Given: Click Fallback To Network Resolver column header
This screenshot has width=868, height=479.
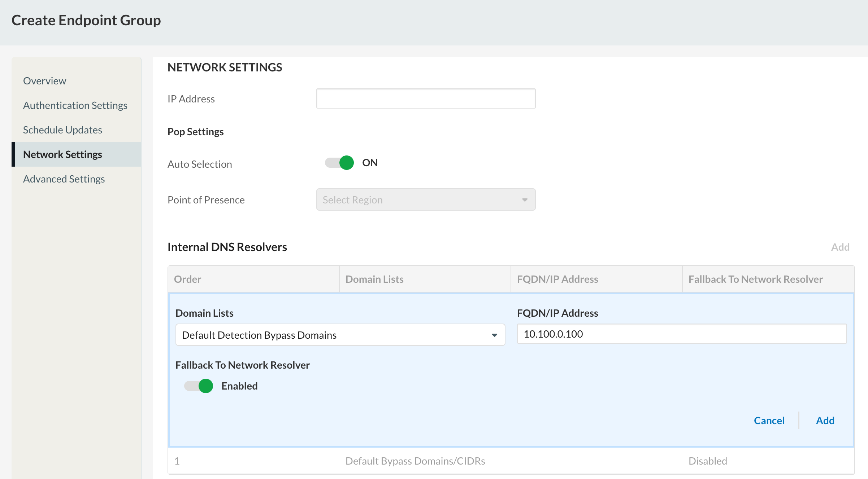Looking at the screenshot, I should click(768, 279).
